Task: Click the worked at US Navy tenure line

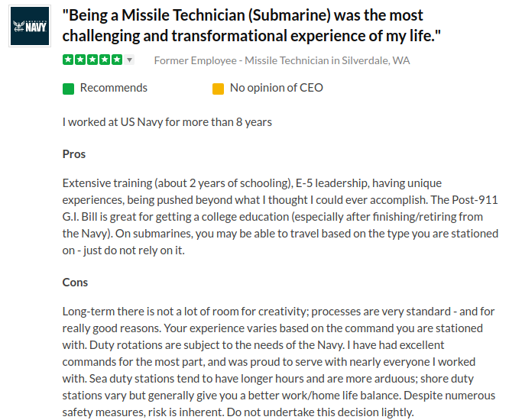Action: 167,121
